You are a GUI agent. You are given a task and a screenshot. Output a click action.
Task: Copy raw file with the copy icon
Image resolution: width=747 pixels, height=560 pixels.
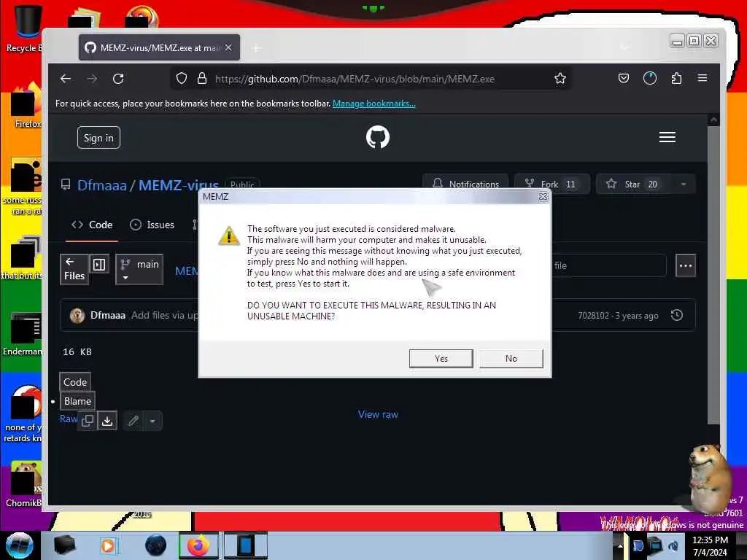pyautogui.click(x=88, y=421)
